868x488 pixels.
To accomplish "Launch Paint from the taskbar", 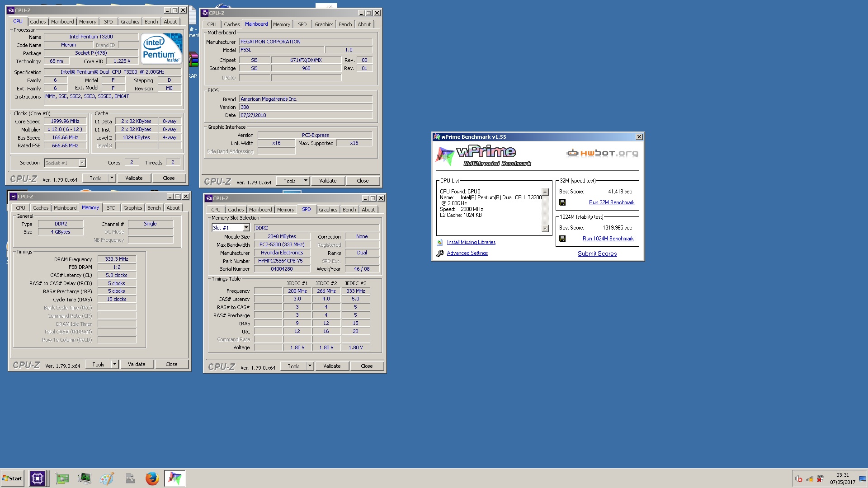I will 107,478.
